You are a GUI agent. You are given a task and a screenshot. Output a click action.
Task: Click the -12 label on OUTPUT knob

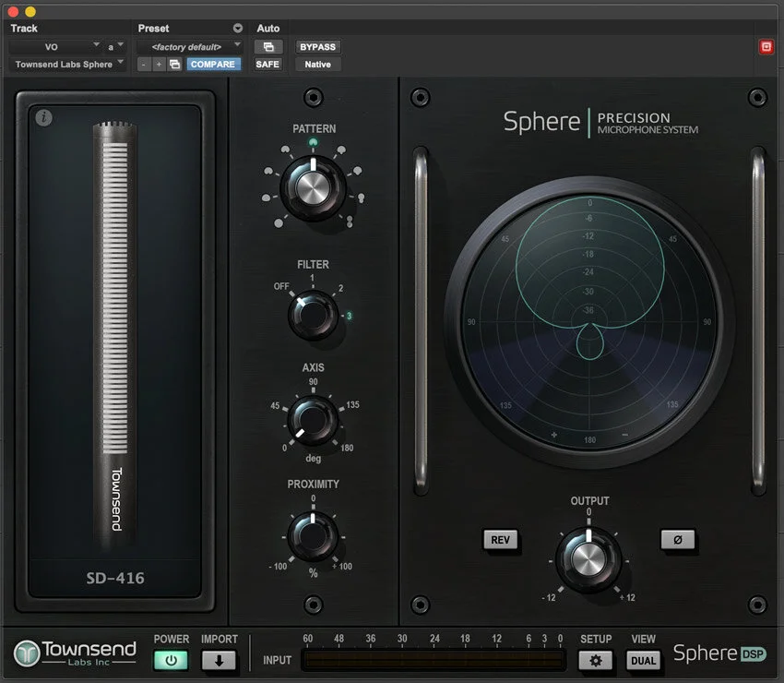549,597
